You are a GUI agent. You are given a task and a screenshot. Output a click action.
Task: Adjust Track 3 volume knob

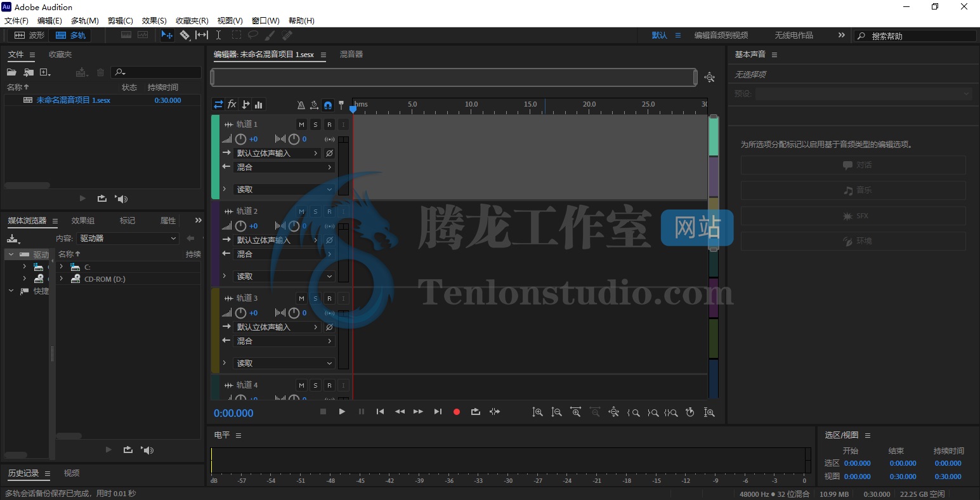[240, 313]
